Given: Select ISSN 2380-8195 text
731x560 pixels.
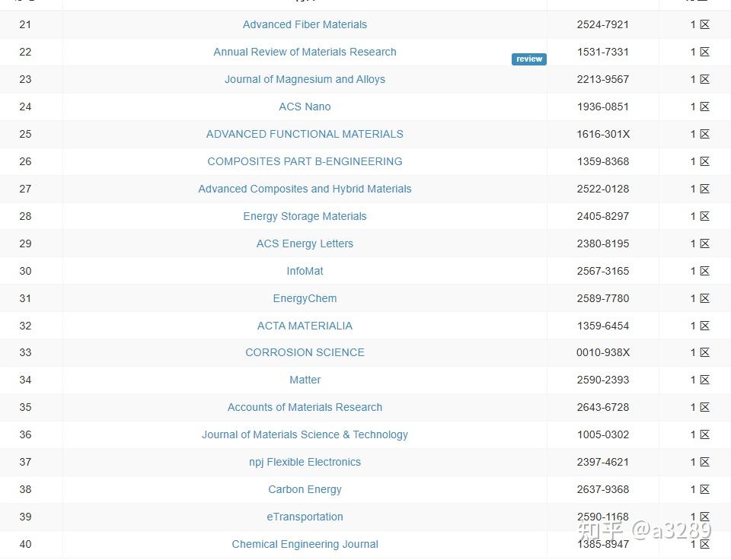Looking at the screenshot, I should tap(603, 243).
